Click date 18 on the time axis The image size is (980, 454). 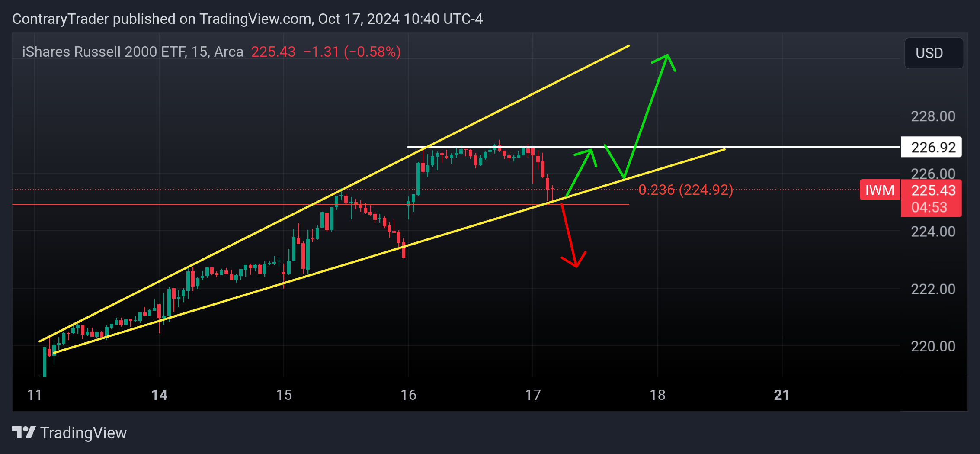pos(658,395)
